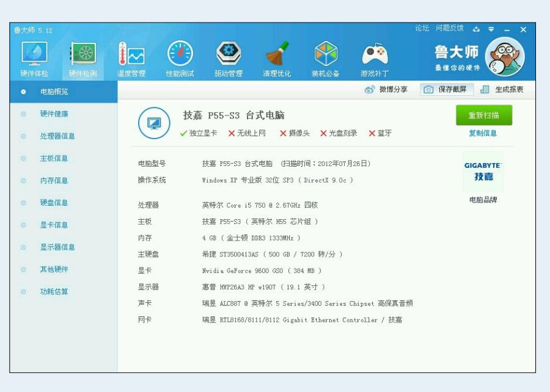Click the title 技嘉 P55-S3 台式电脑
This screenshot has width=550, height=392.
coord(233,115)
